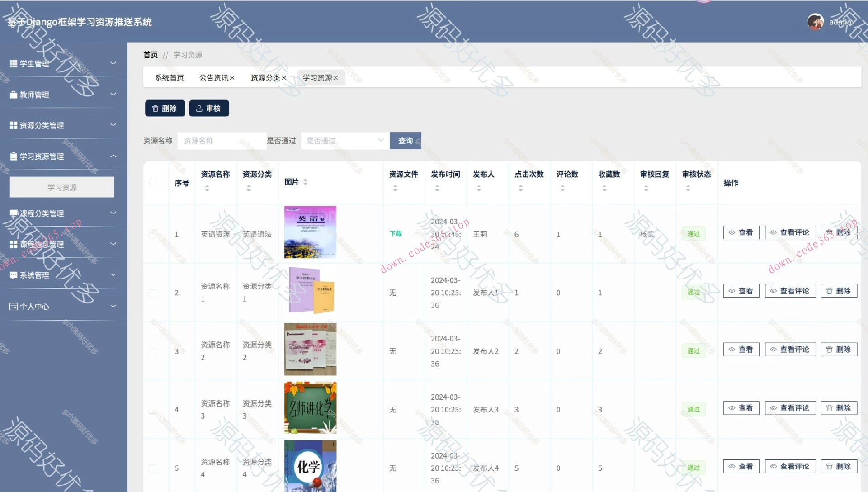Switch to the 公告资讯 tab
This screenshot has width=868, height=492.
point(213,77)
